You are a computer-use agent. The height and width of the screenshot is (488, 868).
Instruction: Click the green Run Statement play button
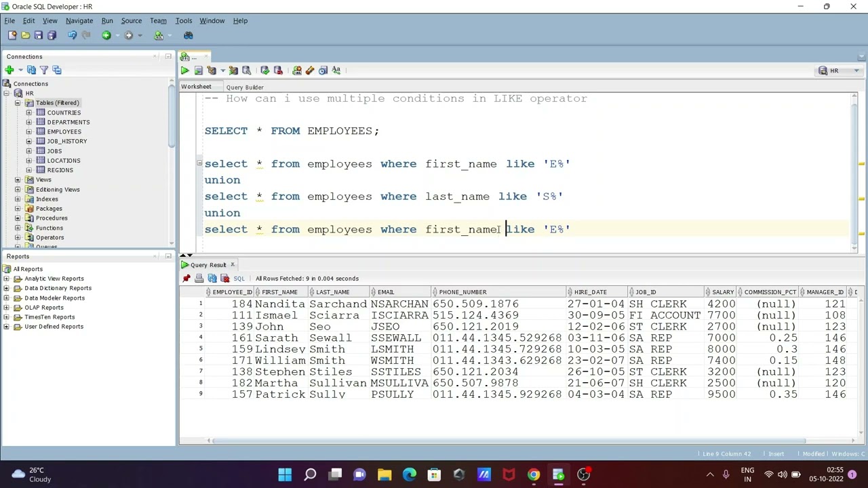coord(185,70)
